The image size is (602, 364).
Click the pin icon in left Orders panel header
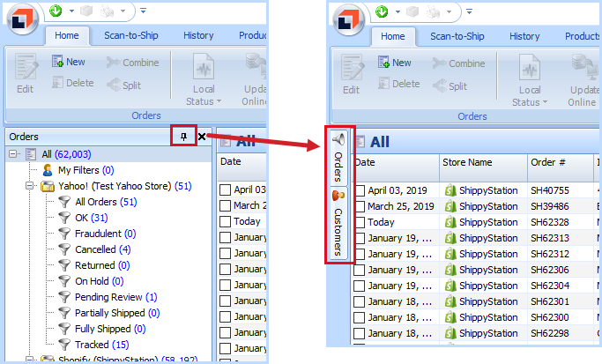click(x=184, y=137)
